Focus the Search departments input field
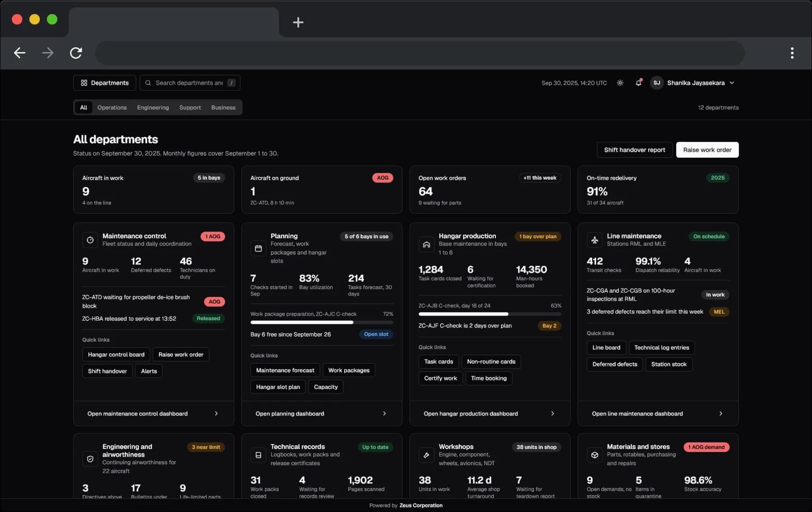 click(190, 83)
